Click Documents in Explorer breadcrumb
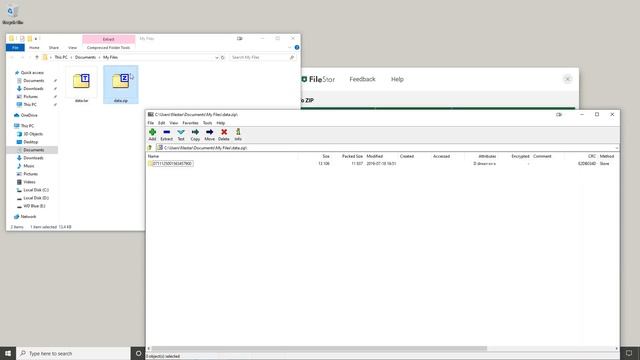The width and height of the screenshot is (640, 360). pyautogui.click(x=85, y=58)
